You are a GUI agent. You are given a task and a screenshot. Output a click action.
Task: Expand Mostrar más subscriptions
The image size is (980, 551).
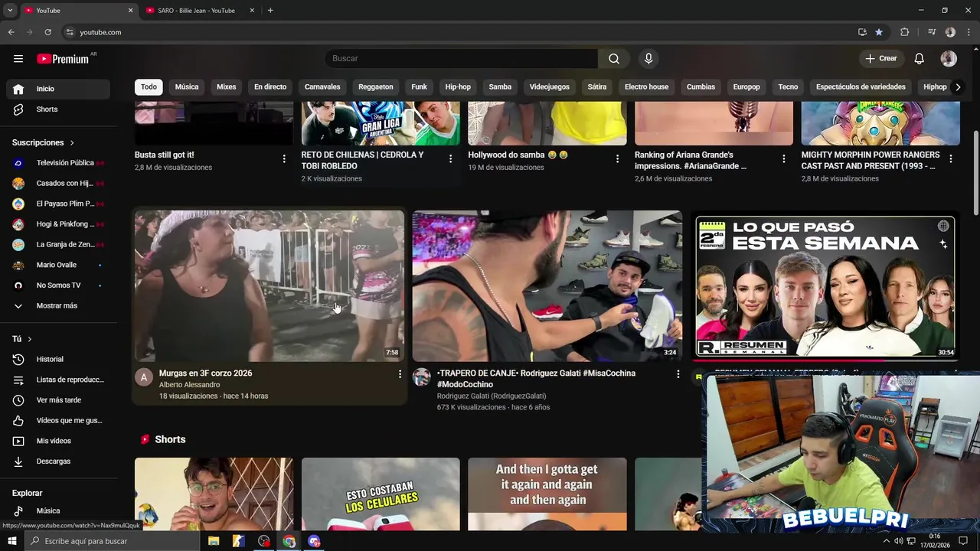[x=58, y=306]
